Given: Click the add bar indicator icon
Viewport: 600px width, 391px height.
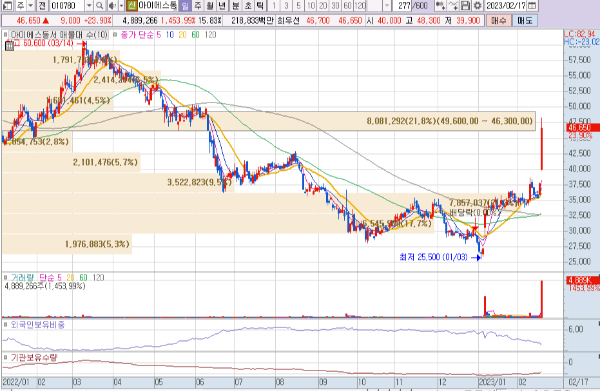Looking at the screenshot, I should [440, 5].
